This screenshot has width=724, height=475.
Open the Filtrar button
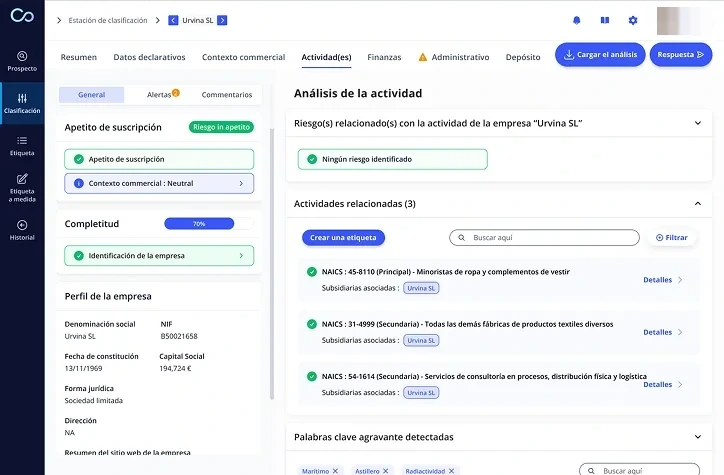671,238
